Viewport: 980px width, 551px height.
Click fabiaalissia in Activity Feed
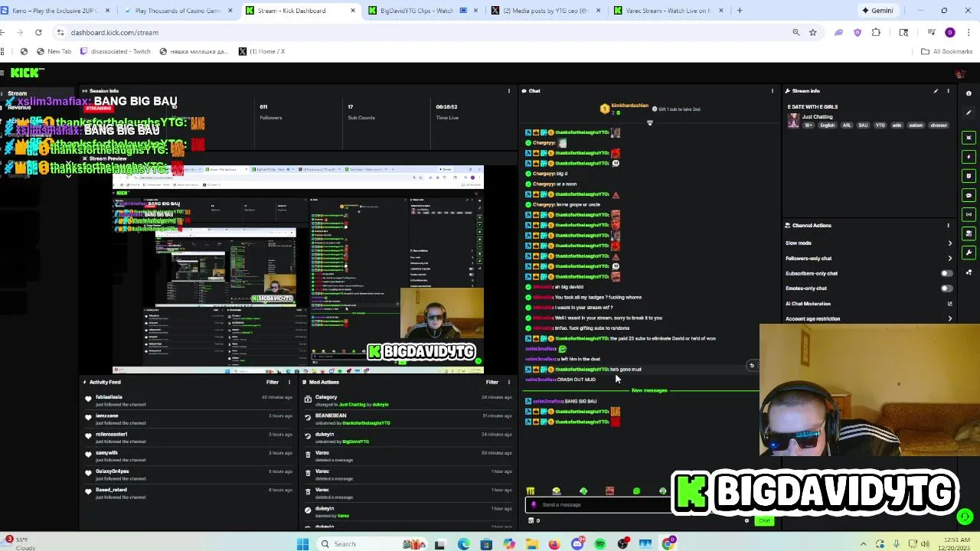pyautogui.click(x=109, y=397)
